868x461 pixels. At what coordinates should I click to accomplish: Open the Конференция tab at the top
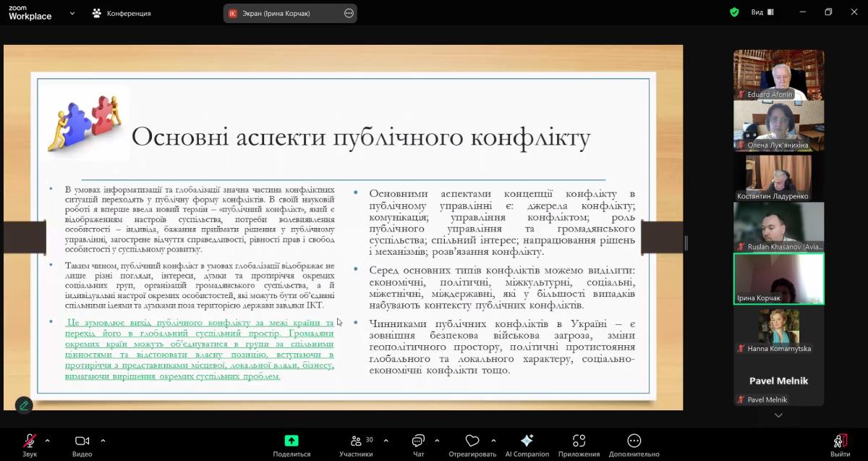coord(122,13)
